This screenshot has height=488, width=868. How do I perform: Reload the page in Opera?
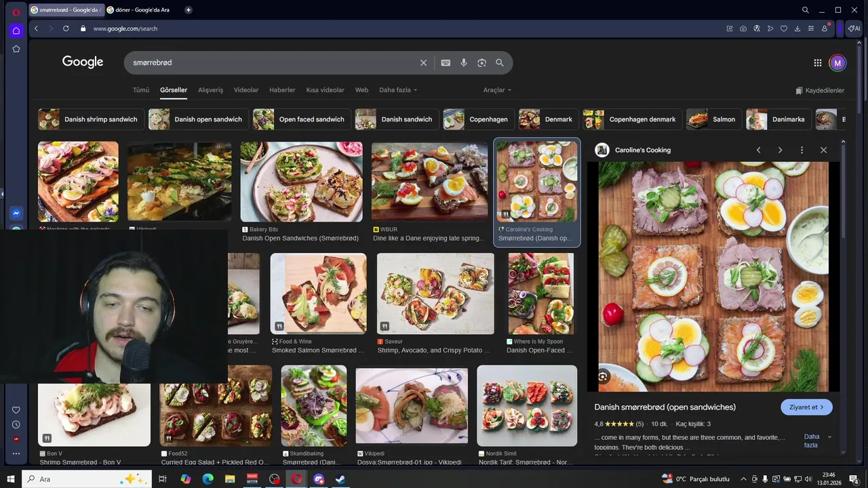(x=66, y=28)
